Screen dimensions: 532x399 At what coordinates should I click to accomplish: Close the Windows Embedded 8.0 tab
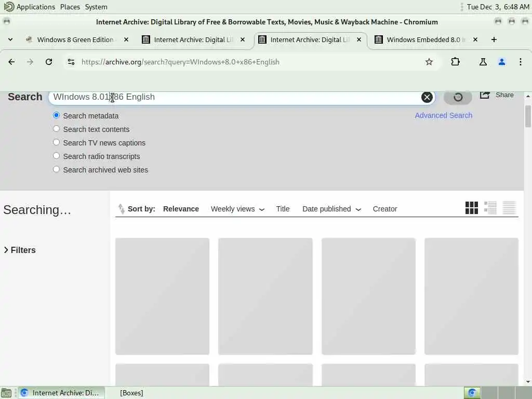click(475, 39)
